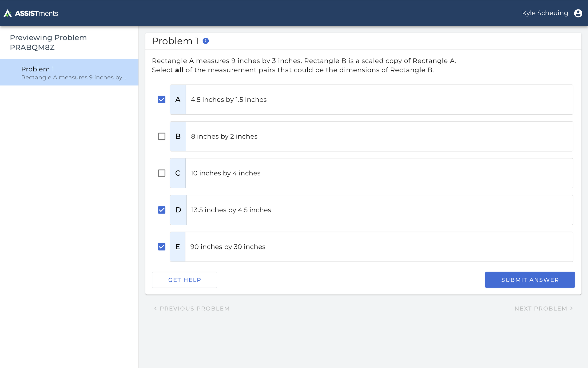
Task: Click answer '90 inches by 30 inches'
Action: tap(228, 247)
